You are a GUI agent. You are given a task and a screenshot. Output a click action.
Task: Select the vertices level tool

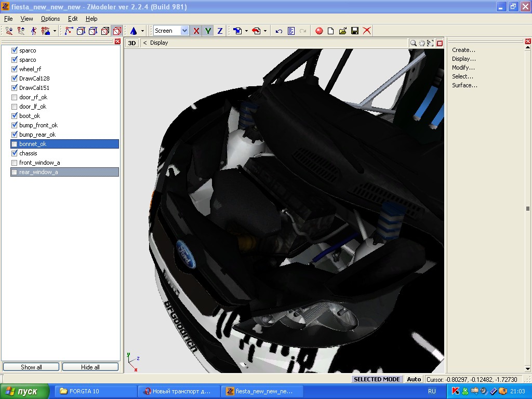[x=69, y=31]
